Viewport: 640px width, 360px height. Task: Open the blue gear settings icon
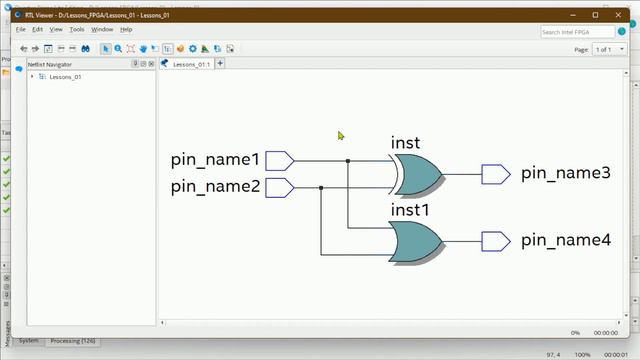tap(193, 49)
